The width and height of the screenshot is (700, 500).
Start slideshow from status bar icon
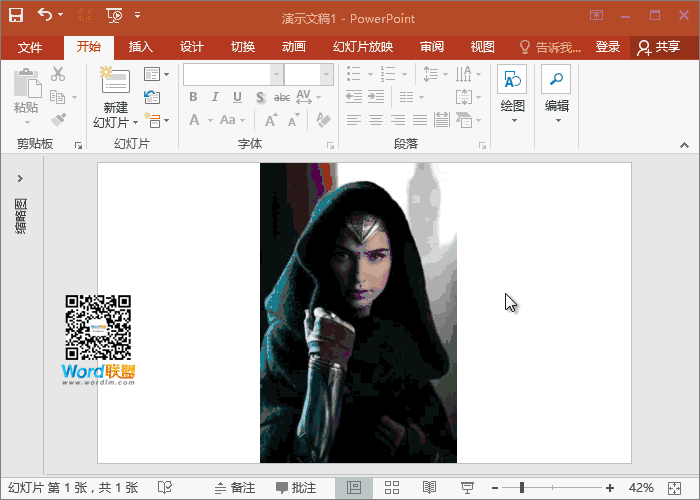[x=466, y=487]
